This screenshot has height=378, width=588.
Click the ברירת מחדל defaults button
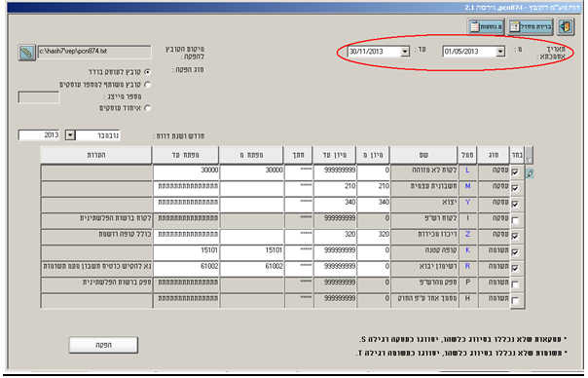coord(531,26)
